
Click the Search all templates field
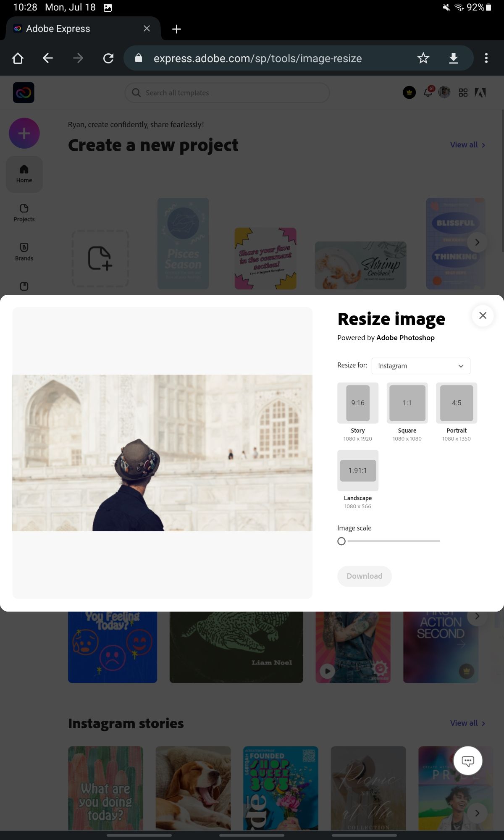227,92
